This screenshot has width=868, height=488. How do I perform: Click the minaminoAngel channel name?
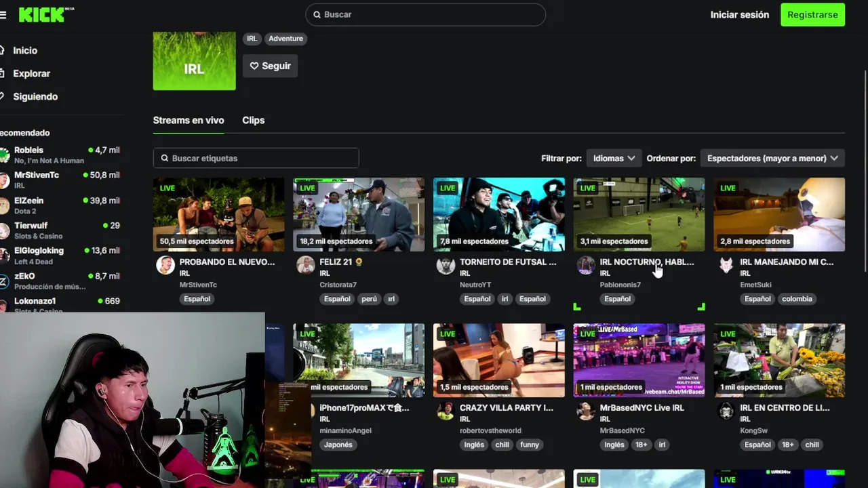click(x=345, y=430)
